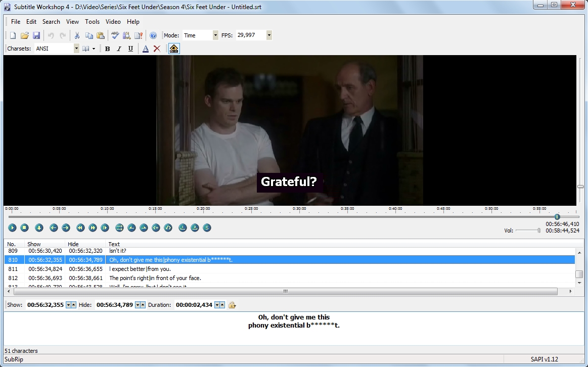Image resolution: width=588 pixels, height=367 pixels.
Task: Open the search binoculars icon
Action: point(127,35)
